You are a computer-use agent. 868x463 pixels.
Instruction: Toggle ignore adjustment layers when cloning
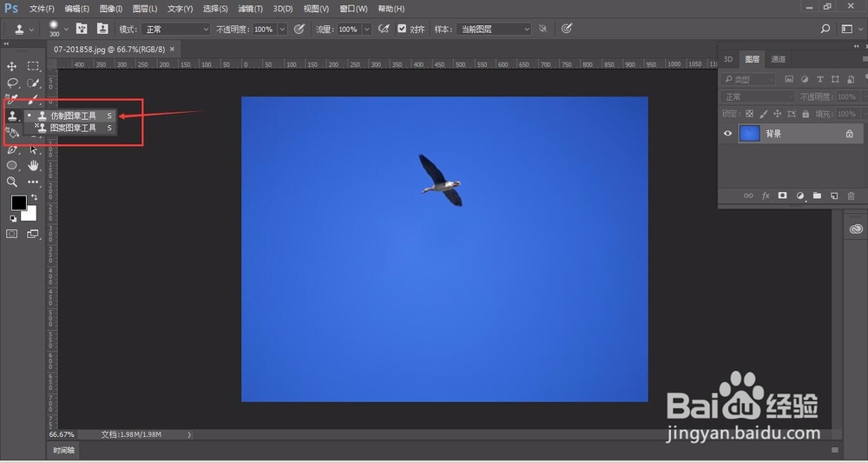(543, 29)
